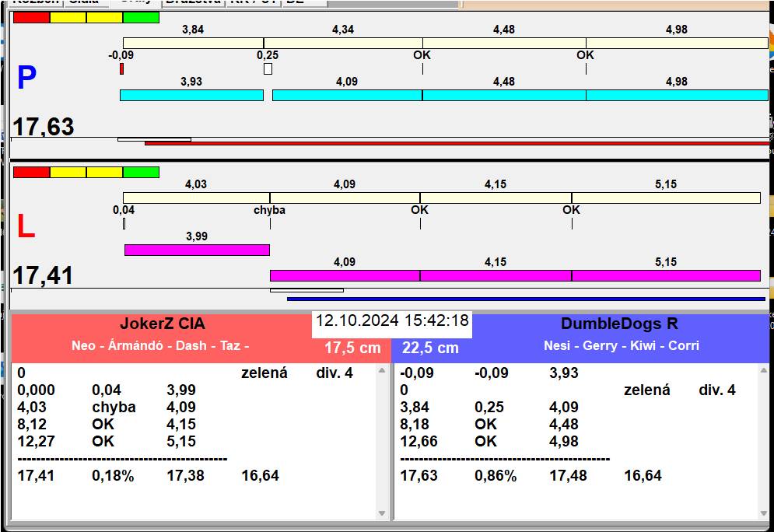The image size is (774, 532).
Task: Click the chyba marker in lane L
Action: pos(269,210)
